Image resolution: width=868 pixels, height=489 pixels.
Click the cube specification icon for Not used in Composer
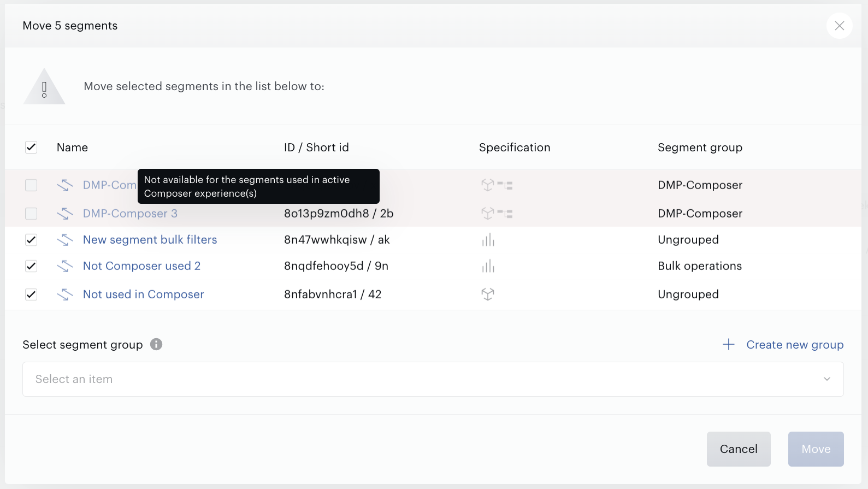tap(488, 294)
